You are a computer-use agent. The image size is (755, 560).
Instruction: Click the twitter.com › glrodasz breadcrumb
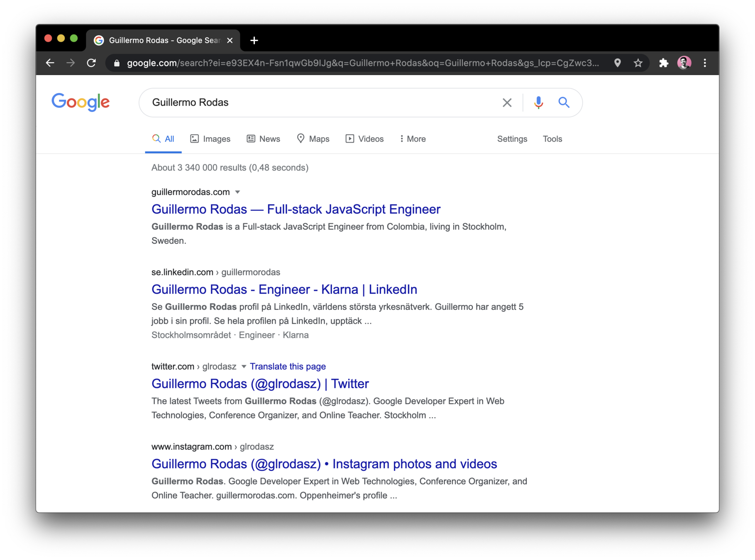(194, 367)
